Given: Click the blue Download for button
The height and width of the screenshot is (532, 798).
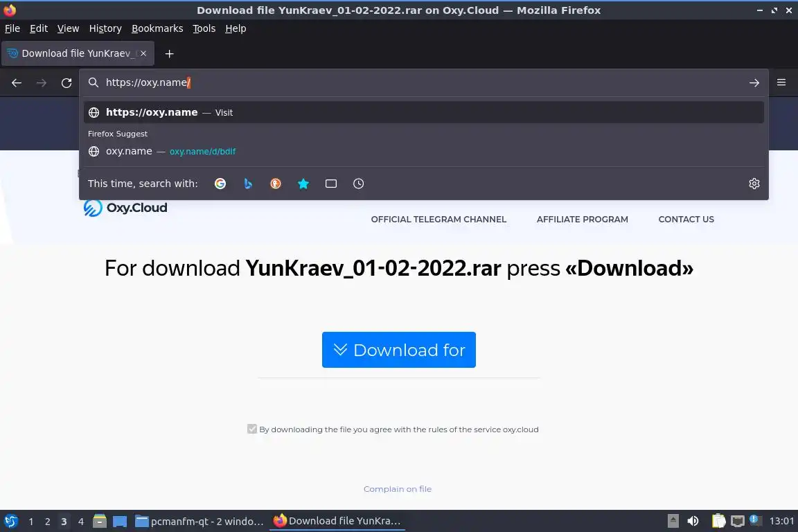Looking at the screenshot, I should pyautogui.click(x=399, y=350).
